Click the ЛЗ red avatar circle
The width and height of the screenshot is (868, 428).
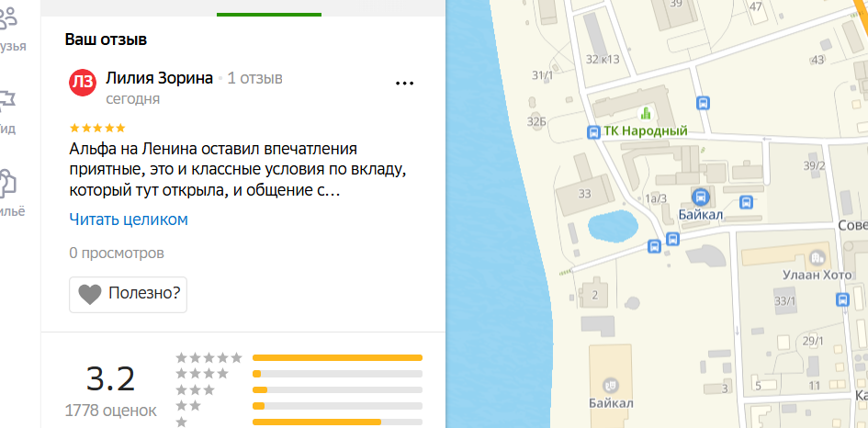click(x=83, y=83)
